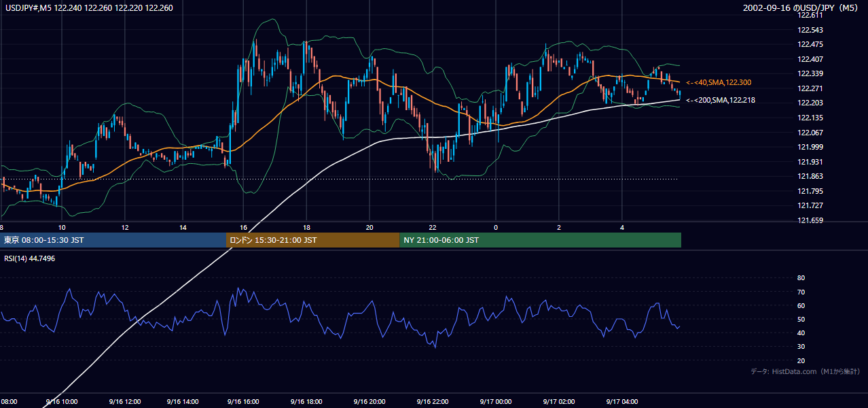Click the RSI axis level 20

tap(801, 360)
